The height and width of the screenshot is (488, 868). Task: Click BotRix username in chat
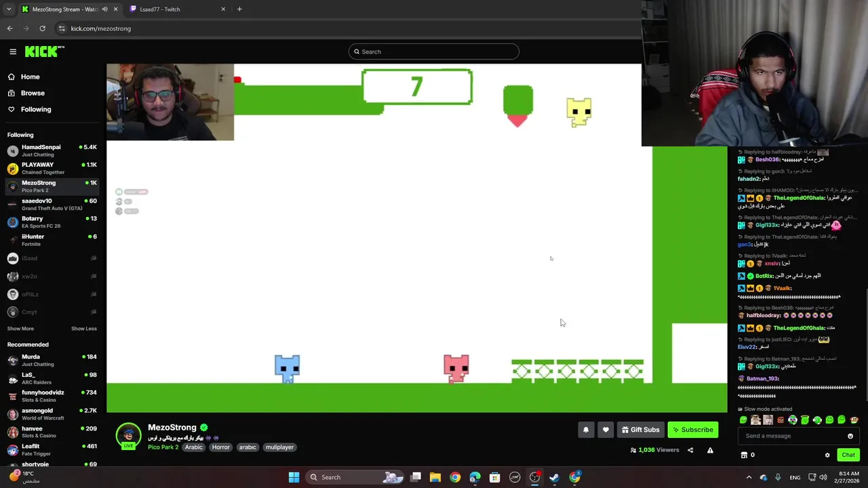pyautogui.click(x=764, y=276)
